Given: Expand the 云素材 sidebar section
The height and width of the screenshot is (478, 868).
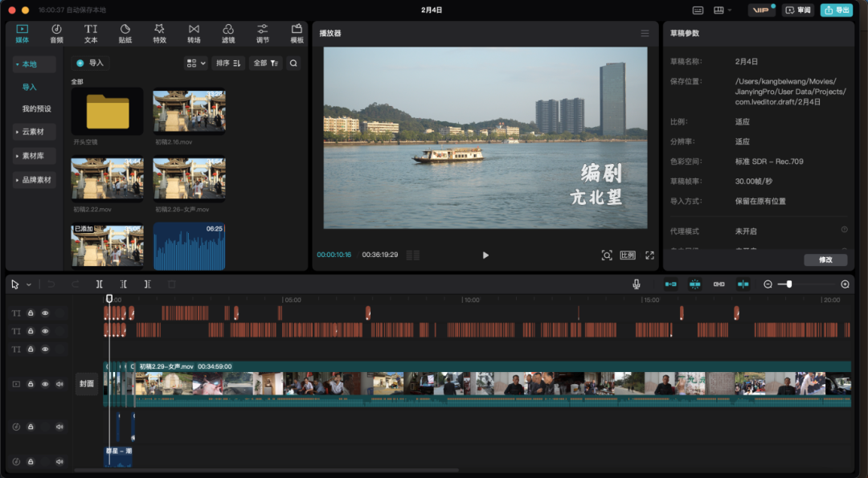Looking at the screenshot, I should click(34, 132).
